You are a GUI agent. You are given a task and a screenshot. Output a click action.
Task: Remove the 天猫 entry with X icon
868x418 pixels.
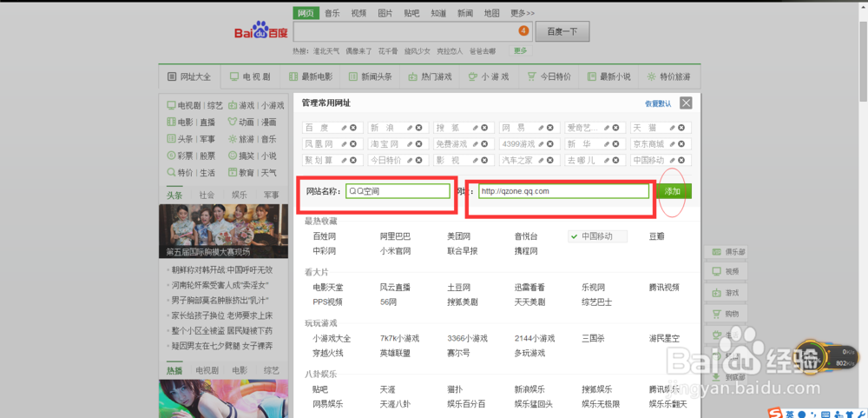click(x=681, y=128)
